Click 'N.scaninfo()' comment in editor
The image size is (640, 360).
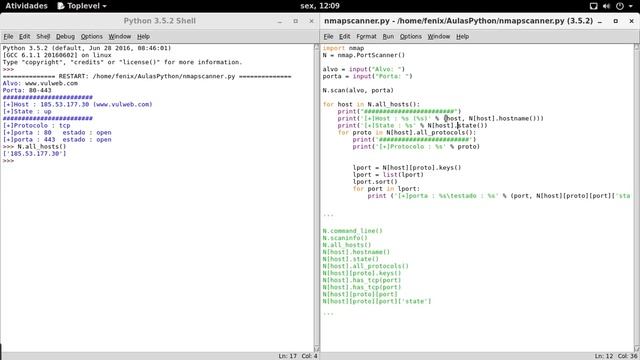coord(345,238)
